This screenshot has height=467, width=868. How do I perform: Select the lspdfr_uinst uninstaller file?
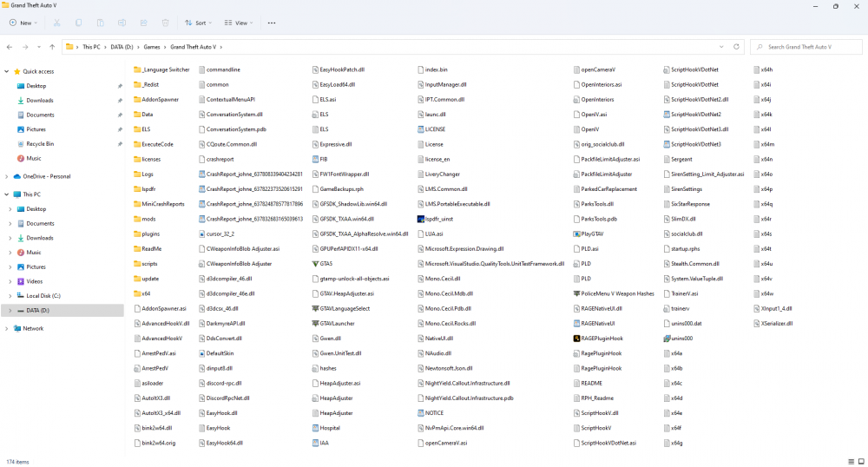coord(435,219)
